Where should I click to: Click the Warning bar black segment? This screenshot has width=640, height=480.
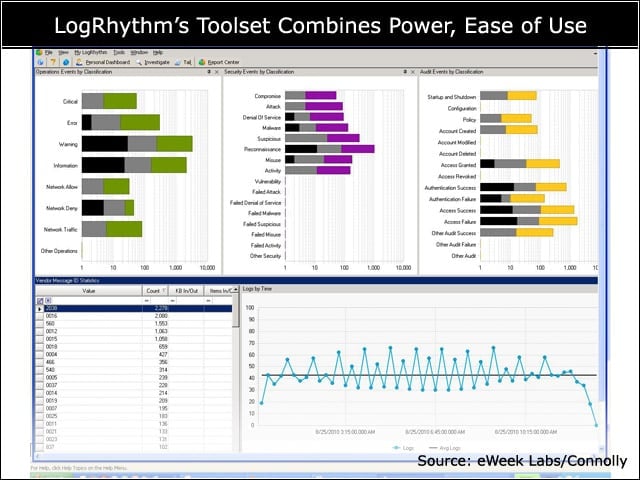click(105, 144)
